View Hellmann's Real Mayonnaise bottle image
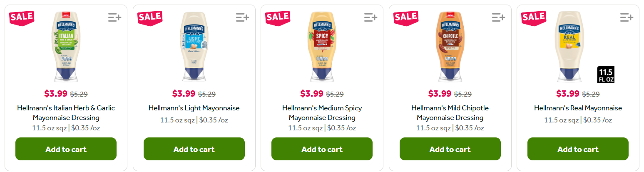This screenshot has width=644, height=172. (x=578, y=47)
